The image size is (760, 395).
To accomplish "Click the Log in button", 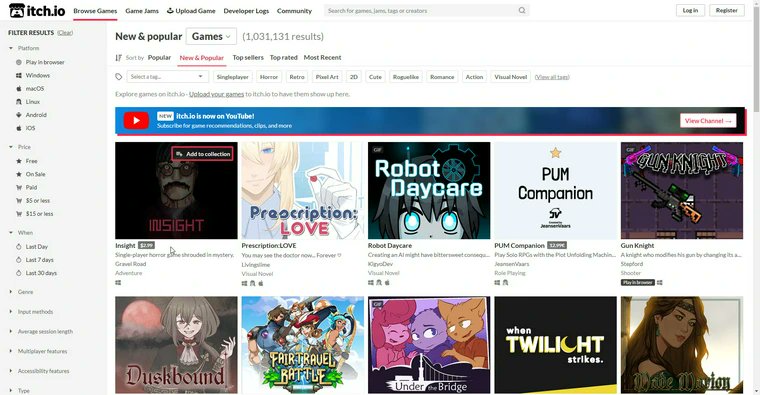I will 690,10.
